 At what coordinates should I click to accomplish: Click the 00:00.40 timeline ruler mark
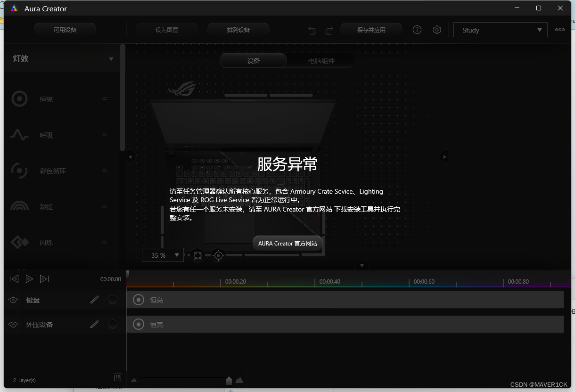pos(329,281)
